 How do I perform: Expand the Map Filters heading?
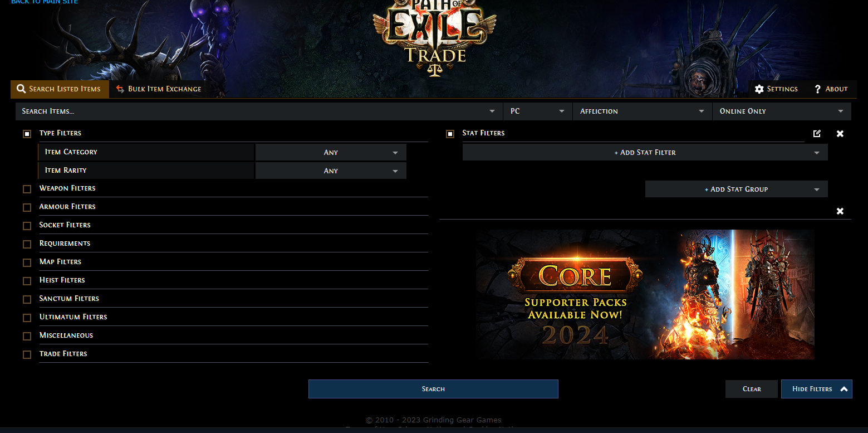[x=60, y=262]
